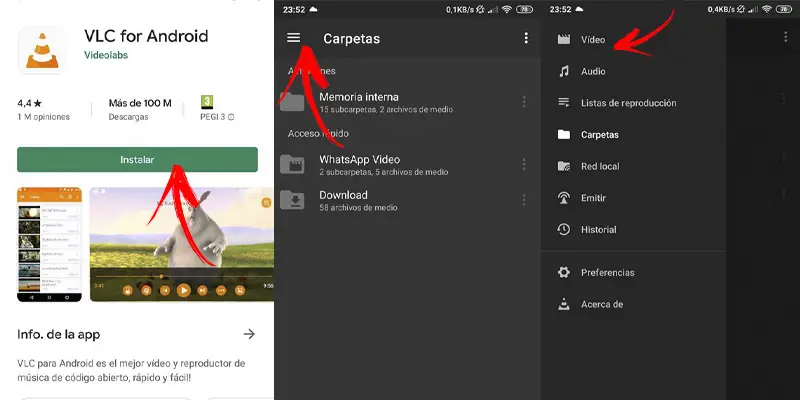Tap the battery indicator in middle status bar
This screenshot has width=800, height=400.
[524, 9]
